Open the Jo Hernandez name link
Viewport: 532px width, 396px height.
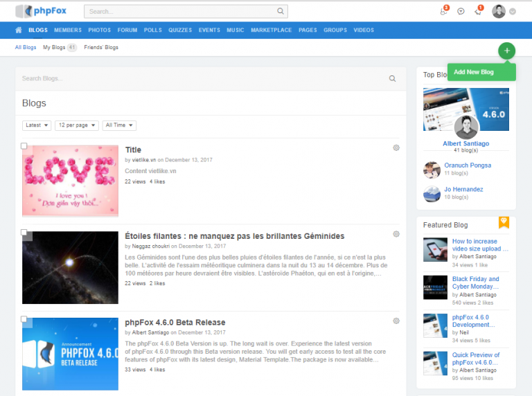click(463, 190)
